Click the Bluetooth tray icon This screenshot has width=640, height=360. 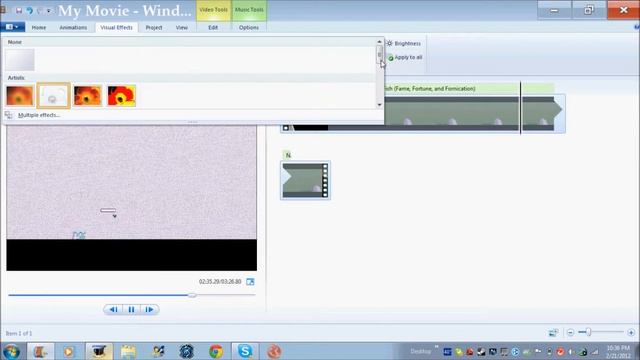(x=515, y=352)
